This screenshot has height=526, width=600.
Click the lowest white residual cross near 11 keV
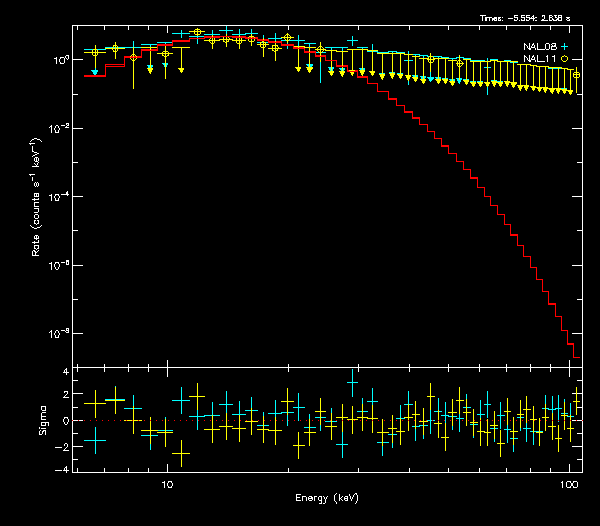[x=181, y=454]
